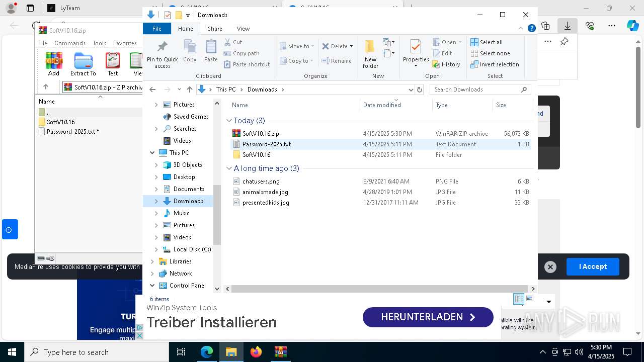
Task: Click This PC in breadcrumb
Action: (x=226, y=89)
